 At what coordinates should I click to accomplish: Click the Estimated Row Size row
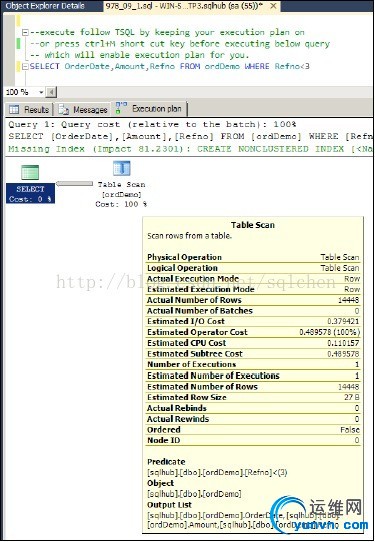click(253, 397)
